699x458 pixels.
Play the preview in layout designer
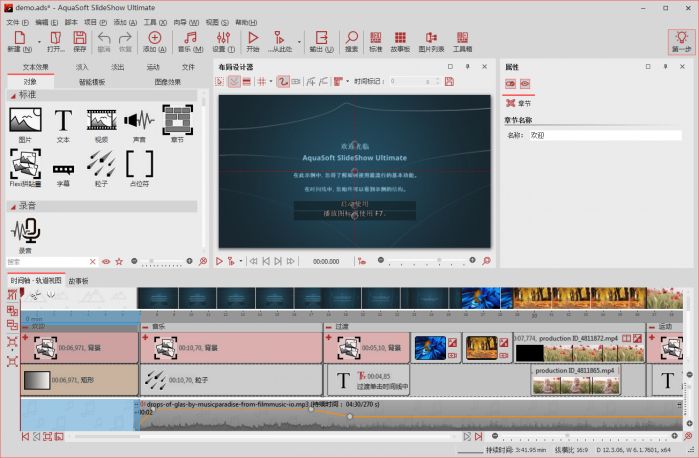(219, 261)
